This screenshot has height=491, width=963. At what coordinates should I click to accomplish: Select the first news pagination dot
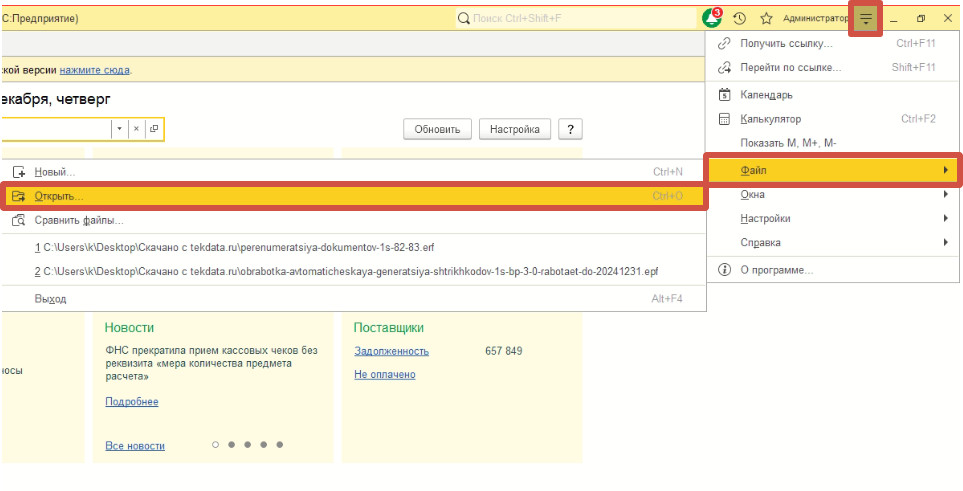pos(216,444)
